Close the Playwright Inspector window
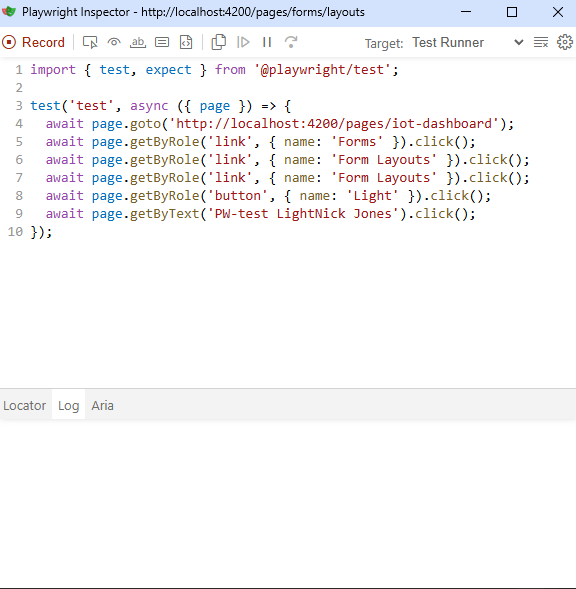Image resolution: width=576 pixels, height=589 pixels. click(x=558, y=12)
